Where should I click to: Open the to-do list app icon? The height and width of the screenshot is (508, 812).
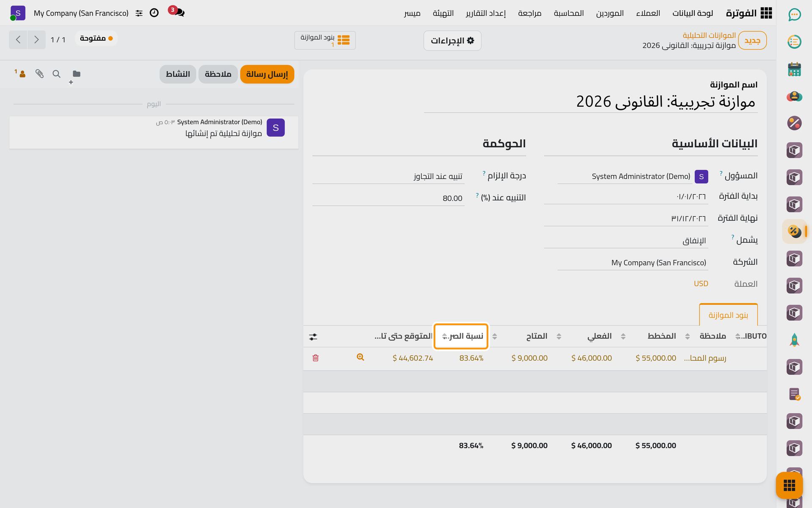click(794, 42)
